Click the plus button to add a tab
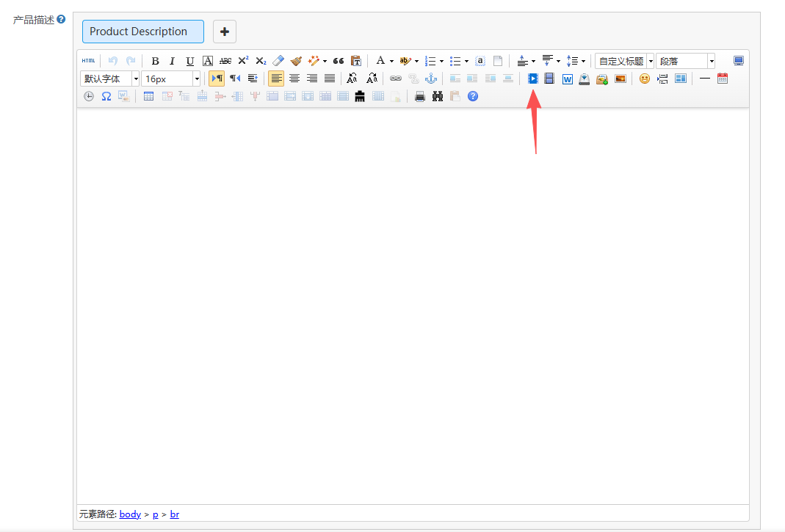This screenshot has height=532, width=785. 225,32
